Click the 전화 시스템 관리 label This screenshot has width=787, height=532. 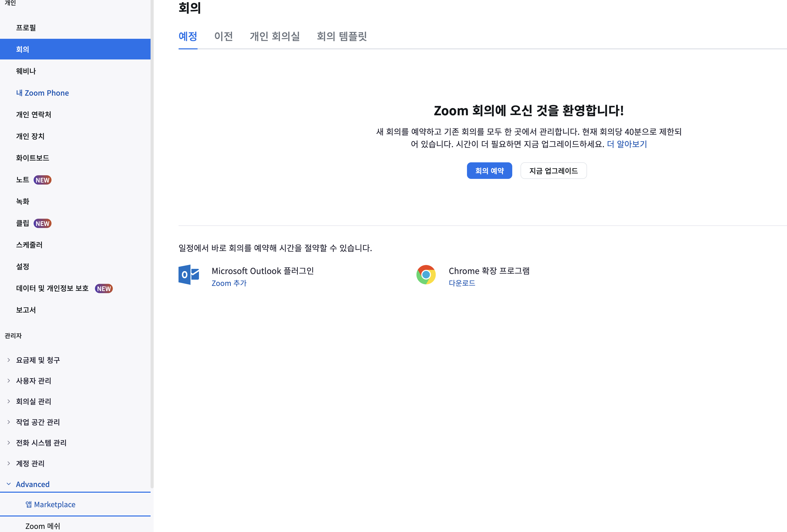41,443
